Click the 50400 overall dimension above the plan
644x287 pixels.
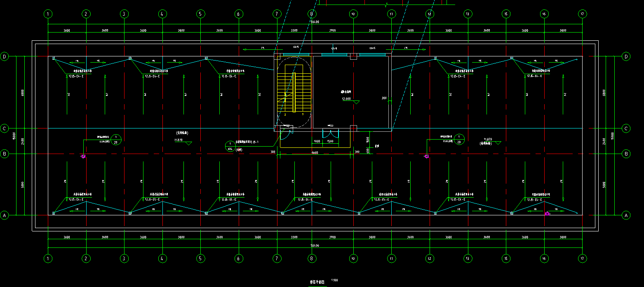tap(315, 21)
